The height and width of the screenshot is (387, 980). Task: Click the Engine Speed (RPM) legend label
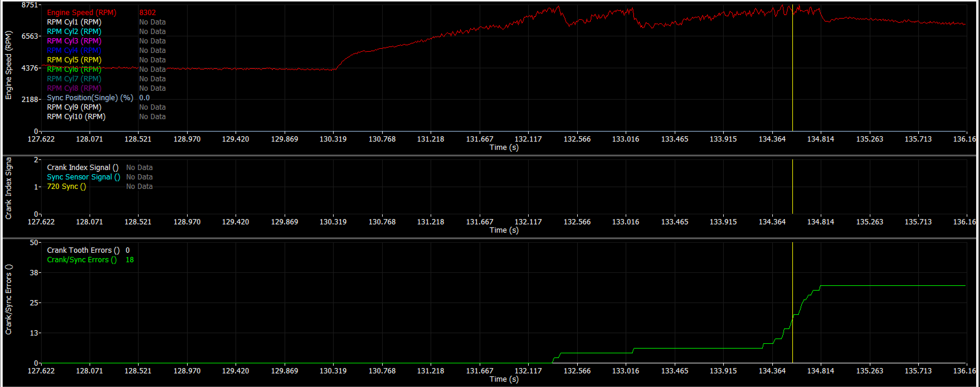coord(81,12)
